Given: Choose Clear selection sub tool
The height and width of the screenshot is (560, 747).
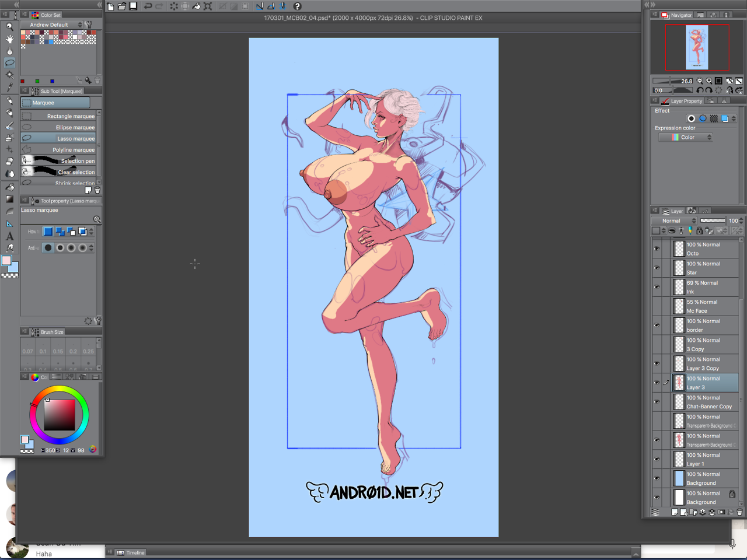Looking at the screenshot, I should (x=58, y=172).
